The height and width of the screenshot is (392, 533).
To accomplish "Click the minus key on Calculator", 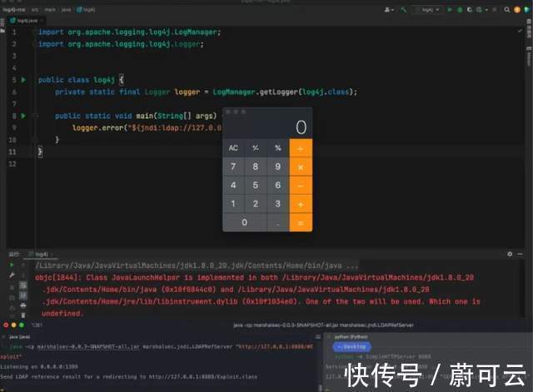I will pyautogui.click(x=301, y=186).
